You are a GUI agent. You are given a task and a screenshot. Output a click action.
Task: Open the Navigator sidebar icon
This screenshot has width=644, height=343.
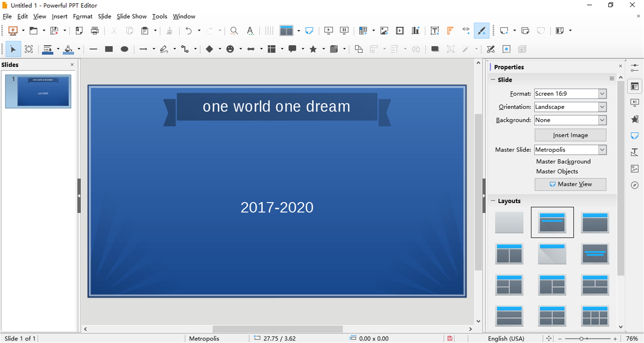(x=634, y=185)
